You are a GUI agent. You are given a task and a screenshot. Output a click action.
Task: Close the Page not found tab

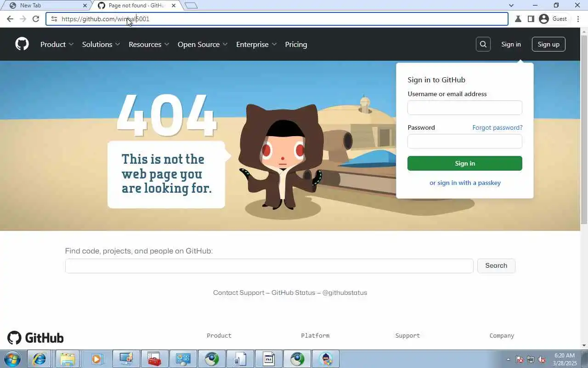pyautogui.click(x=174, y=6)
